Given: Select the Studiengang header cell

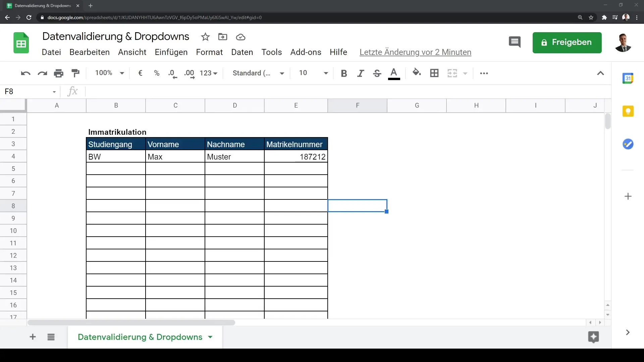Looking at the screenshot, I should click(x=116, y=144).
